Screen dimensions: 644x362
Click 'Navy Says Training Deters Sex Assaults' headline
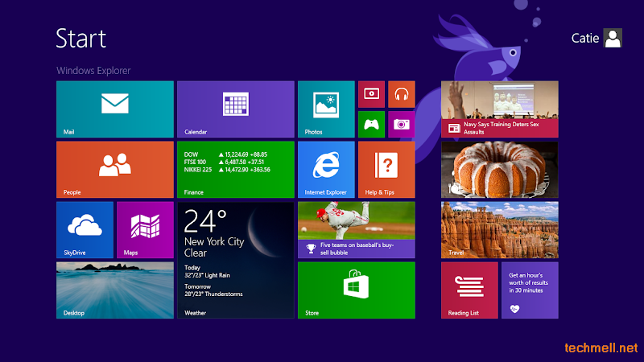502,128
